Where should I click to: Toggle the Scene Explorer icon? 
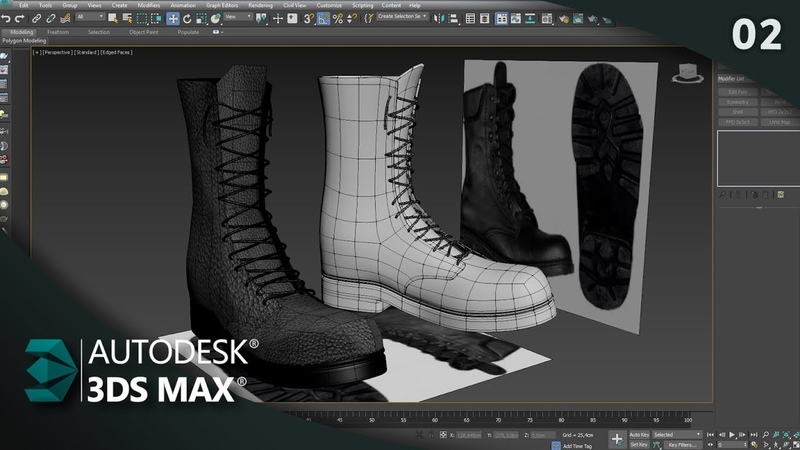tap(470, 19)
